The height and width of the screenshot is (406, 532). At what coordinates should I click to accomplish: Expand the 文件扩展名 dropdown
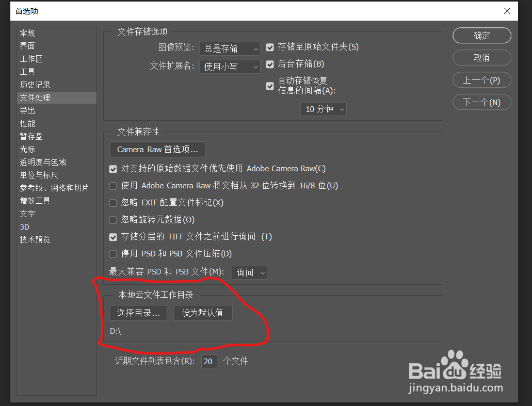point(230,67)
